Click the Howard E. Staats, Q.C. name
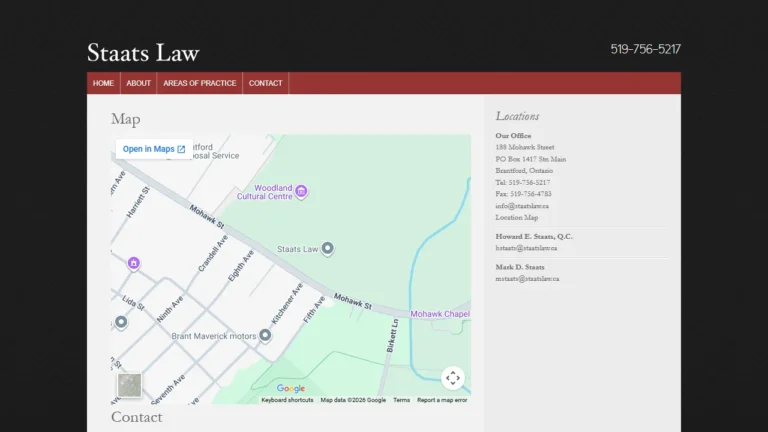768x432 pixels. 534,237
